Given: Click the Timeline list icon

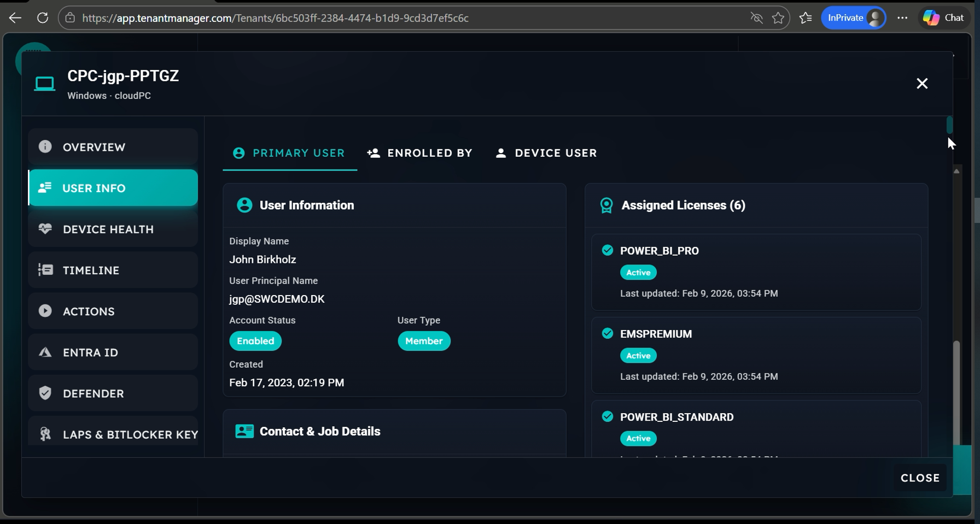Looking at the screenshot, I should coord(45,270).
